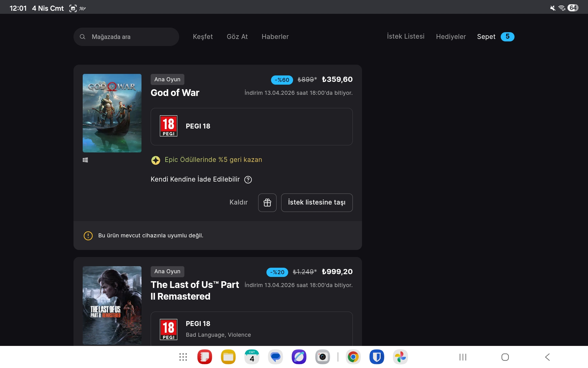This screenshot has height=368, width=588.
Task: Open the Google Photos pinwheel app
Action: [400, 357]
